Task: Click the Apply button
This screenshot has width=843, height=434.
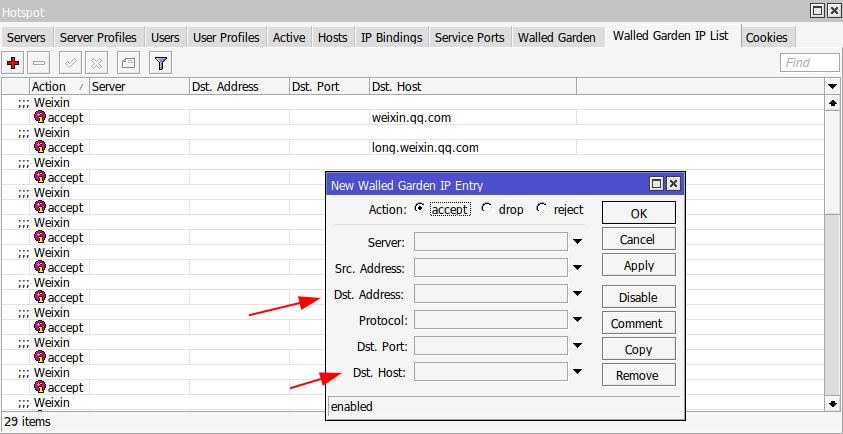Action: tap(638, 266)
